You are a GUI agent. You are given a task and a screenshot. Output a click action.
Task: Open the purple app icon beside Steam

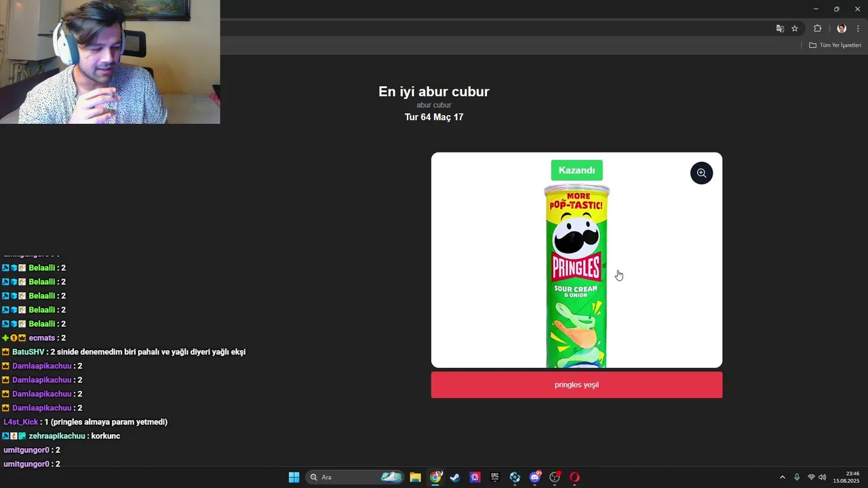(475, 477)
